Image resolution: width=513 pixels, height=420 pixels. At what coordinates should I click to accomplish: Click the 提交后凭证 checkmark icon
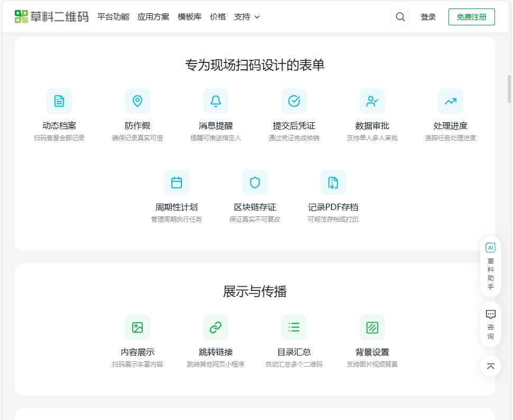[294, 101]
